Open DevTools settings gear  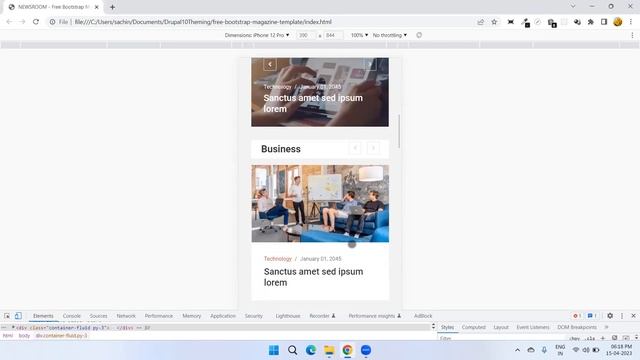coord(610,316)
